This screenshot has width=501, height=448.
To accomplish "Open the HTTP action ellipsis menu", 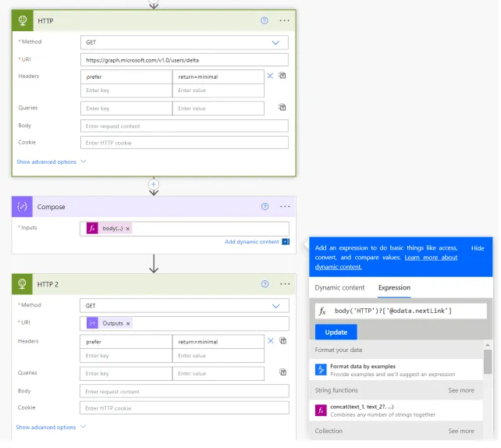I will (284, 21).
